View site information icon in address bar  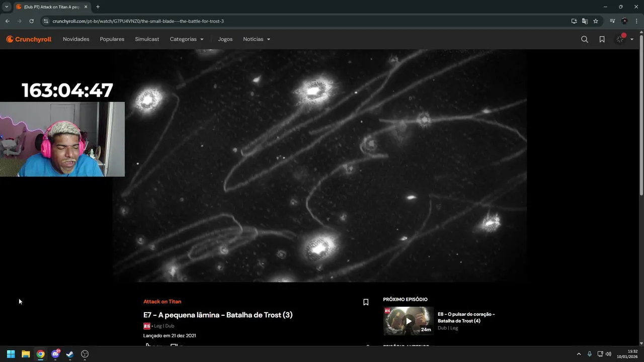pos(46,21)
